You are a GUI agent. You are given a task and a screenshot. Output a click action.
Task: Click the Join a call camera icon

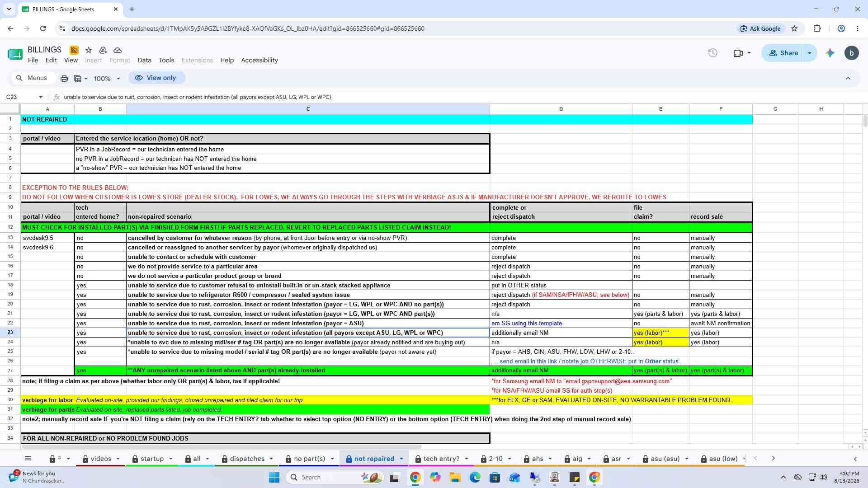742,53
